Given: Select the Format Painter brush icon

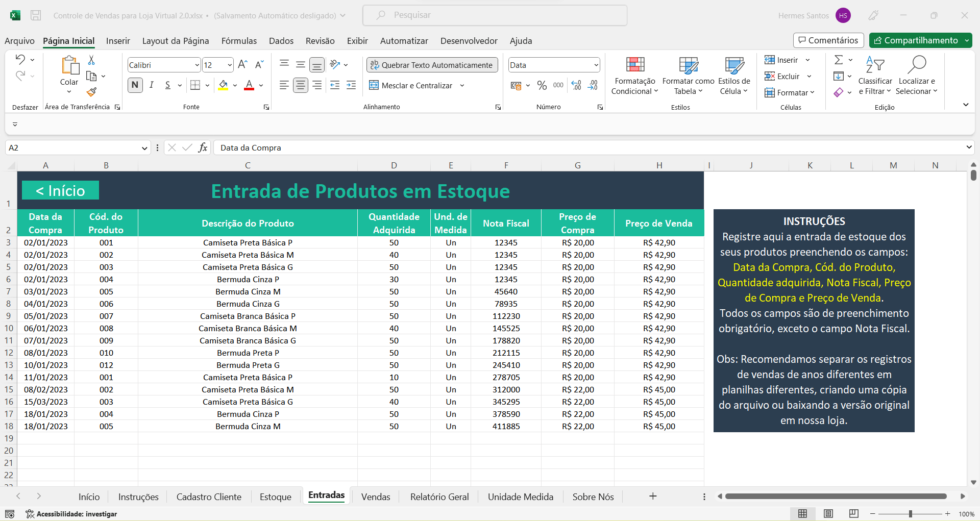Looking at the screenshot, I should tap(91, 92).
